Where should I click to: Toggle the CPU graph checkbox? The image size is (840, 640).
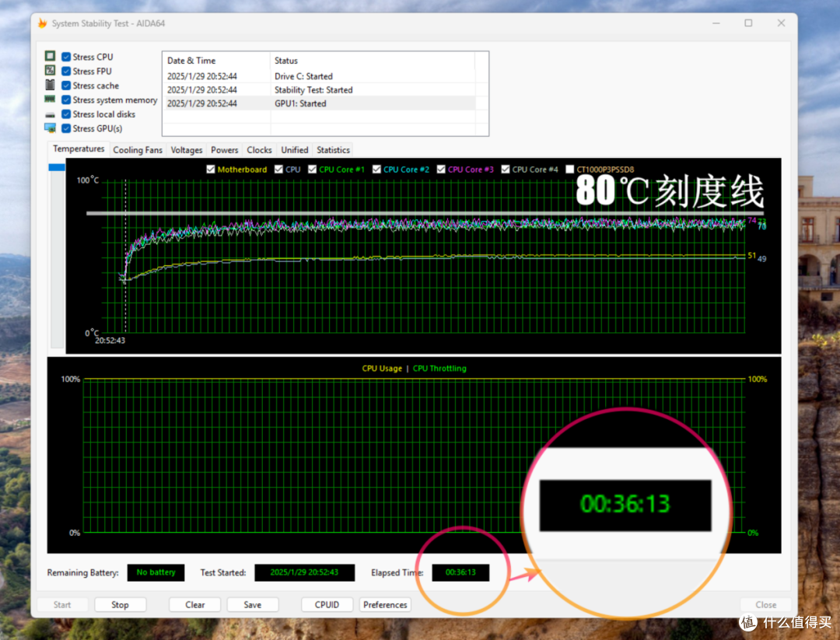tap(278, 170)
